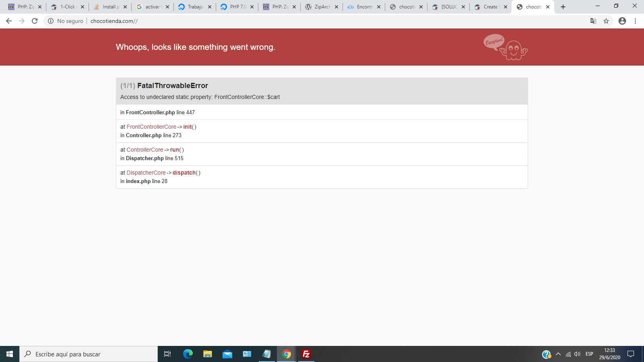Viewport: 644px width, 362px height.
Task: Open the notepad-style taskbar app icon
Action: (x=267, y=354)
